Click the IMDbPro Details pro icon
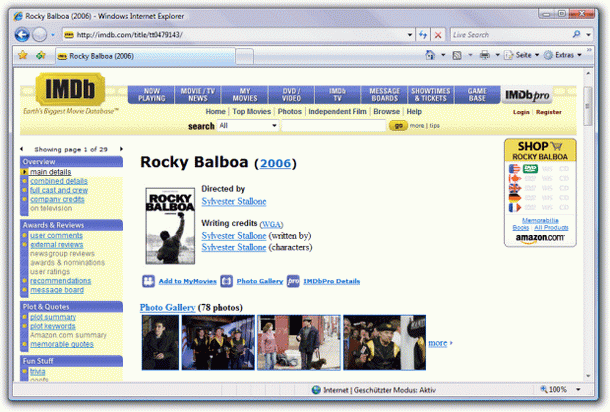The height and width of the screenshot is (412, 610). coord(293,281)
